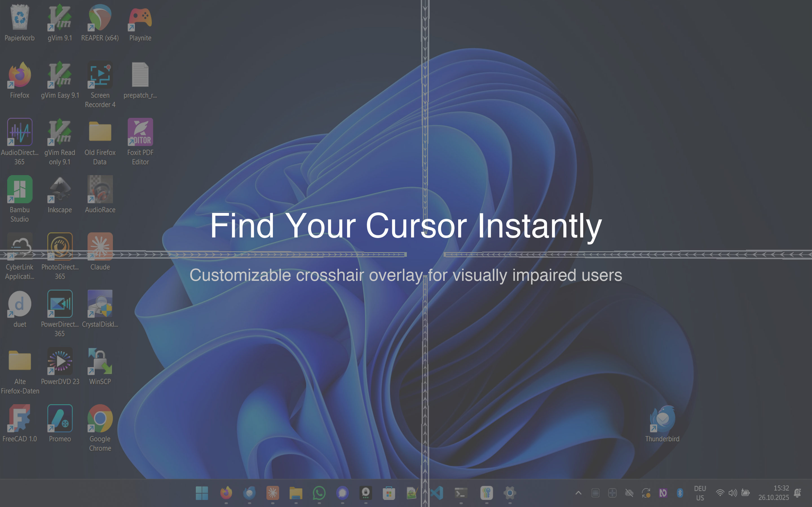This screenshot has height=507, width=812.
Task: Select the prepatch_r... text file
Action: [x=140, y=75]
